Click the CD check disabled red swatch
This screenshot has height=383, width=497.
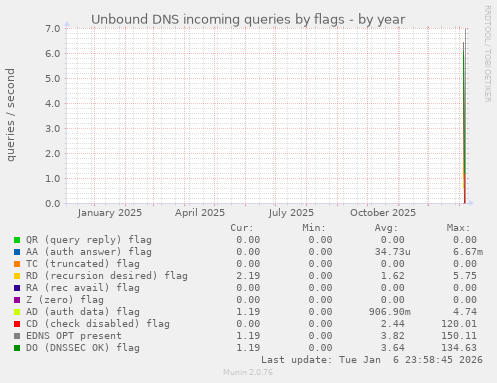click(x=17, y=324)
